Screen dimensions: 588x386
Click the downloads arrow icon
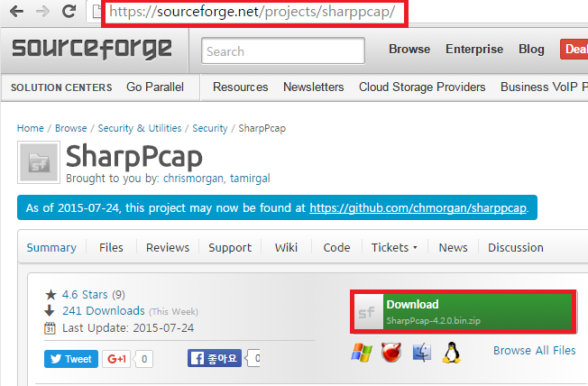[x=50, y=311]
